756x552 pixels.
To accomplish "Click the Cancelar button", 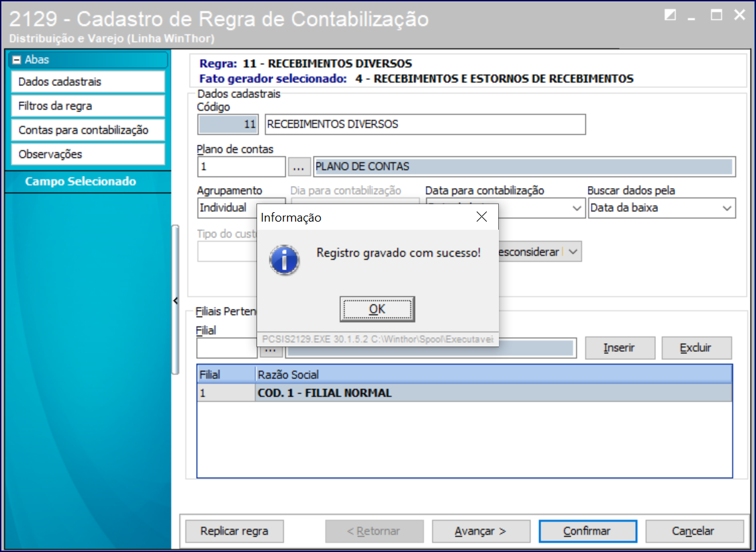I will click(x=694, y=531).
